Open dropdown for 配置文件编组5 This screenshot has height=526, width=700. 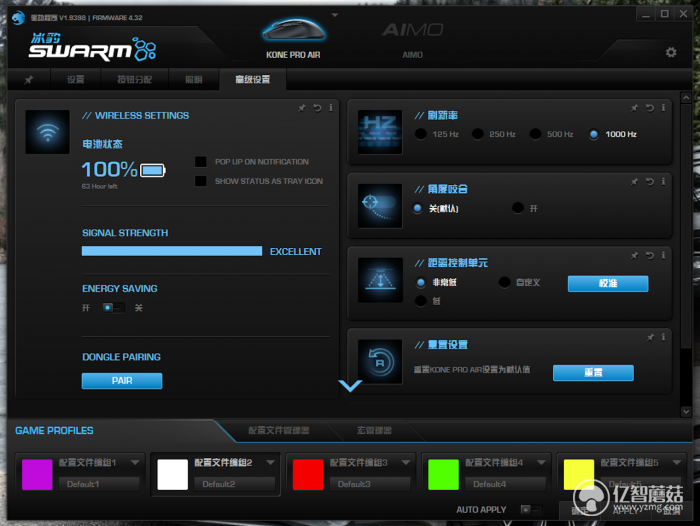pyautogui.click(x=676, y=463)
